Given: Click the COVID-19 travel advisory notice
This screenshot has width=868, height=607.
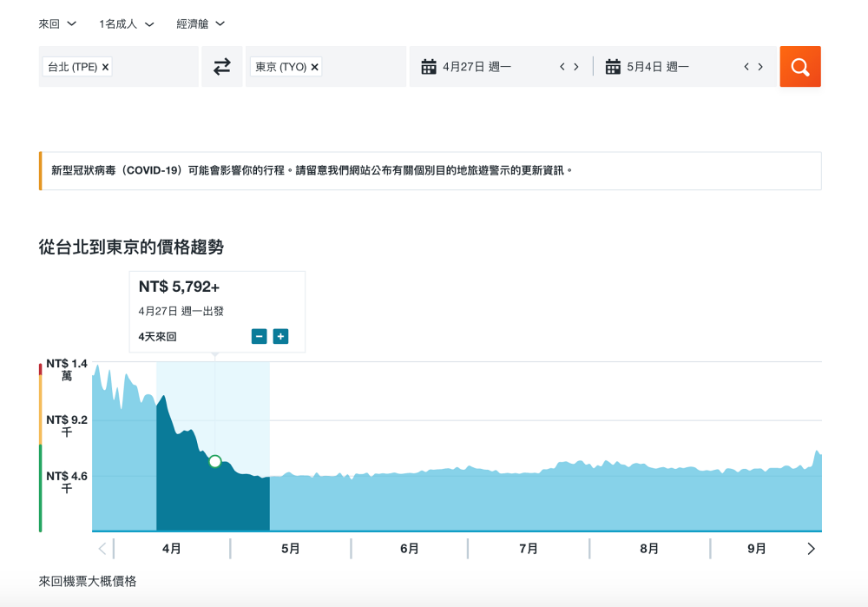Looking at the screenshot, I should tap(431, 170).
